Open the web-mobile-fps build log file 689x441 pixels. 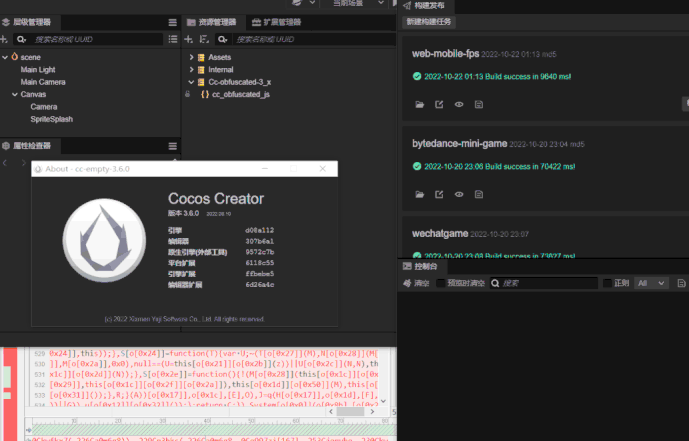[x=479, y=105]
